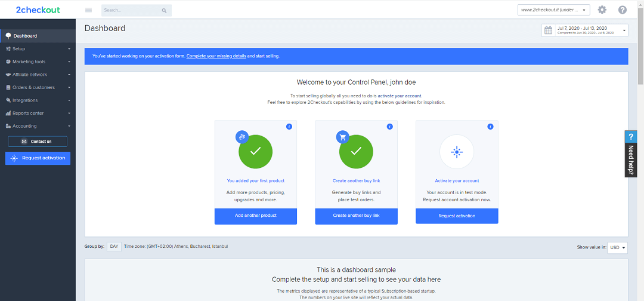Screen dimensions: 644x301
Task: Click the Integrations plug icon
Action: point(8,100)
